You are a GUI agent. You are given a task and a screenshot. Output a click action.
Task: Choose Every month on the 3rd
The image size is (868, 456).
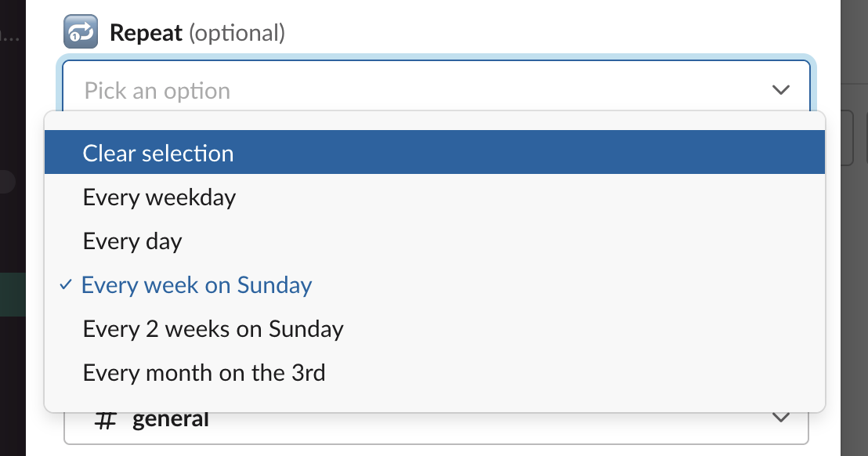click(x=204, y=372)
